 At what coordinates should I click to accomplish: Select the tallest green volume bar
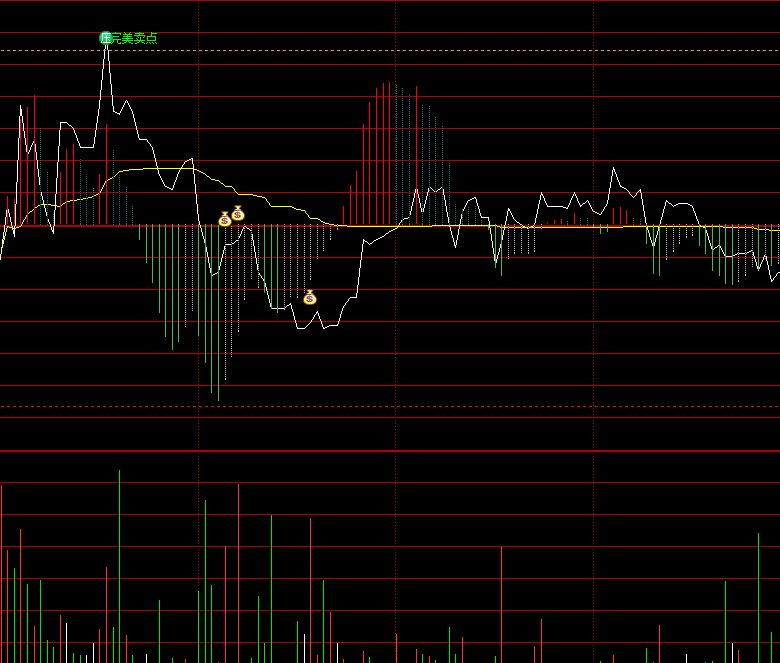coord(119,566)
